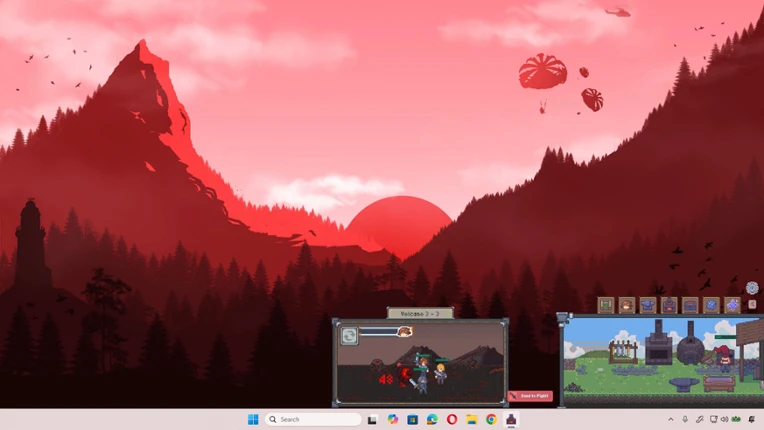Screen dimensions: 764x430
Task: Open Microsoft Edge from the taskbar
Action: pos(432,419)
